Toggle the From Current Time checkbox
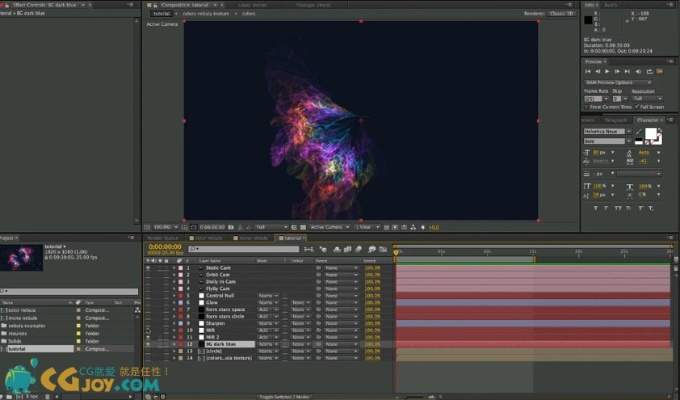Viewport: 680px width, 400px height. pyautogui.click(x=586, y=106)
